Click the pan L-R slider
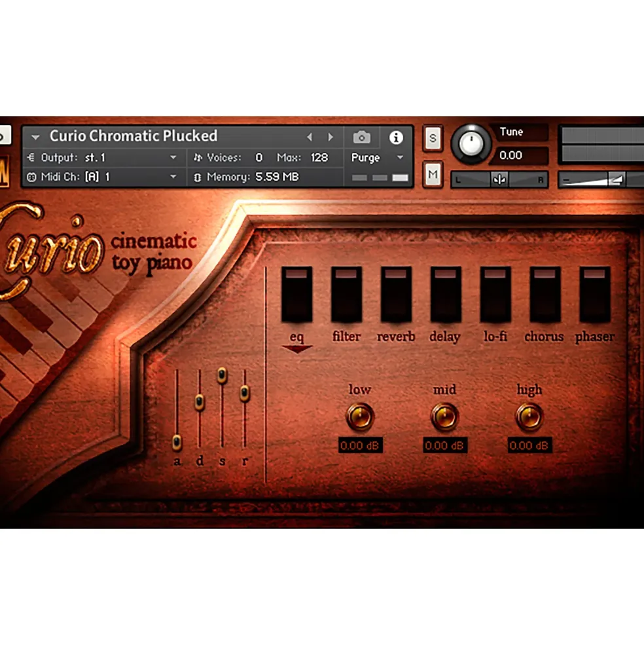The height and width of the screenshot is (645, 644). coord(499,179)
